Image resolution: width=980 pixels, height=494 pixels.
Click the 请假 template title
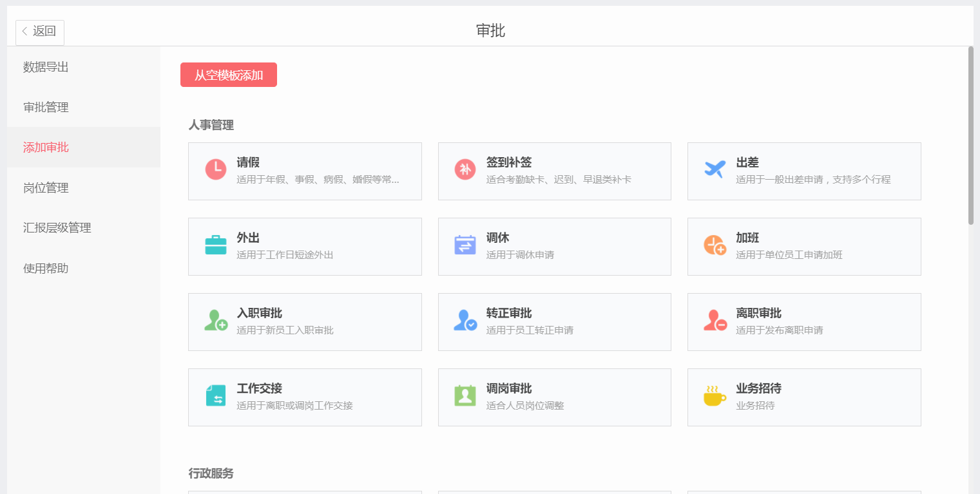248,162
